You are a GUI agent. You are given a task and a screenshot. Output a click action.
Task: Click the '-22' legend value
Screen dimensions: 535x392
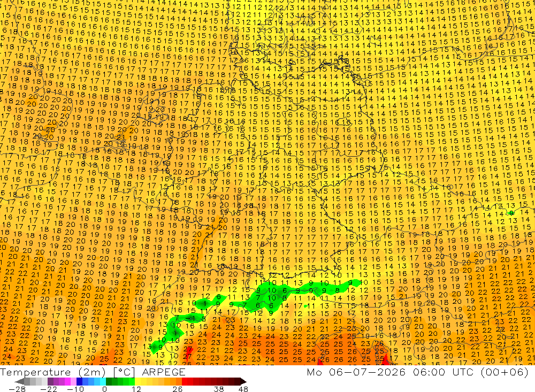(49, 389)
